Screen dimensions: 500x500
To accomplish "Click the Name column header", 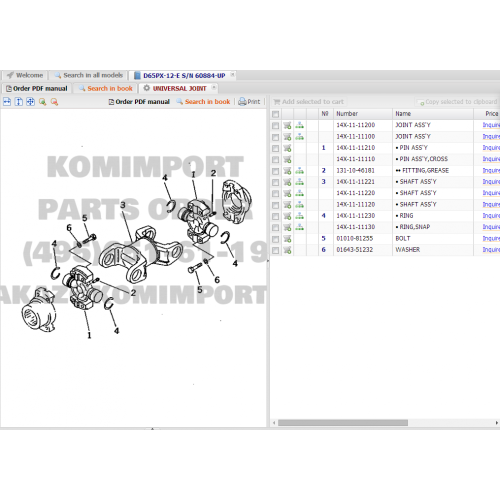I will (x=433, y=114).
